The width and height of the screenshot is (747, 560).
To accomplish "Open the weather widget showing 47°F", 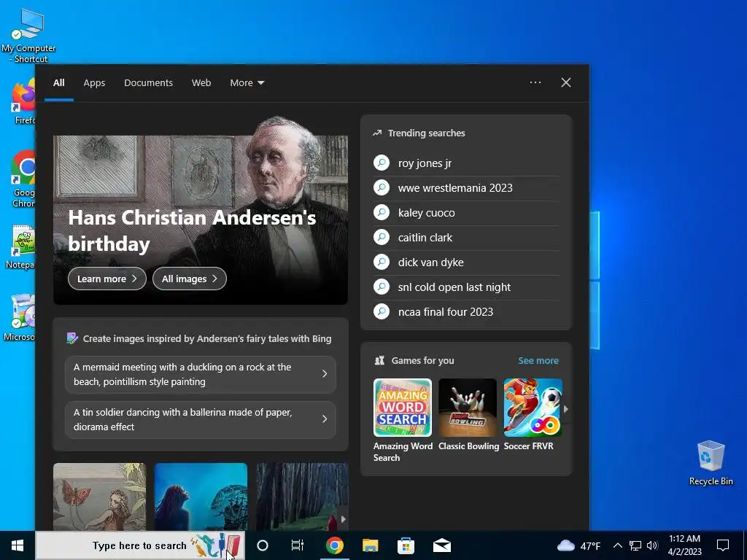I will click(x=578, y=545).
